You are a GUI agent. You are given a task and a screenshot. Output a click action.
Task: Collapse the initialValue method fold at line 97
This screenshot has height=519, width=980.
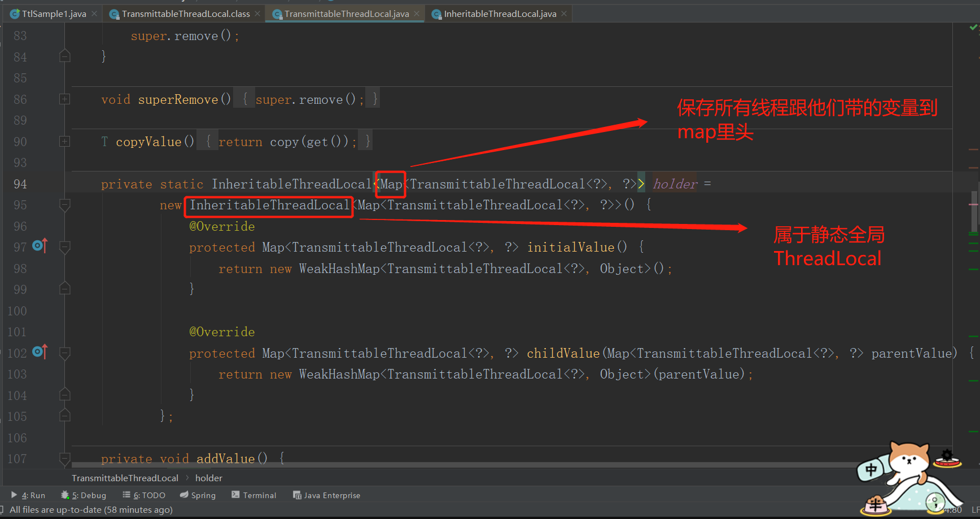click(x=65, y=248)
